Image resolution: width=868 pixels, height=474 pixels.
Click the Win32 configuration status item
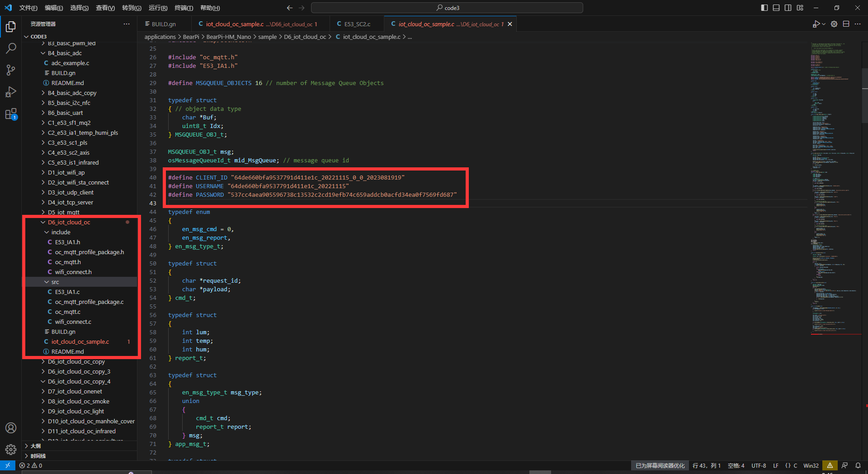click(811, 465)
